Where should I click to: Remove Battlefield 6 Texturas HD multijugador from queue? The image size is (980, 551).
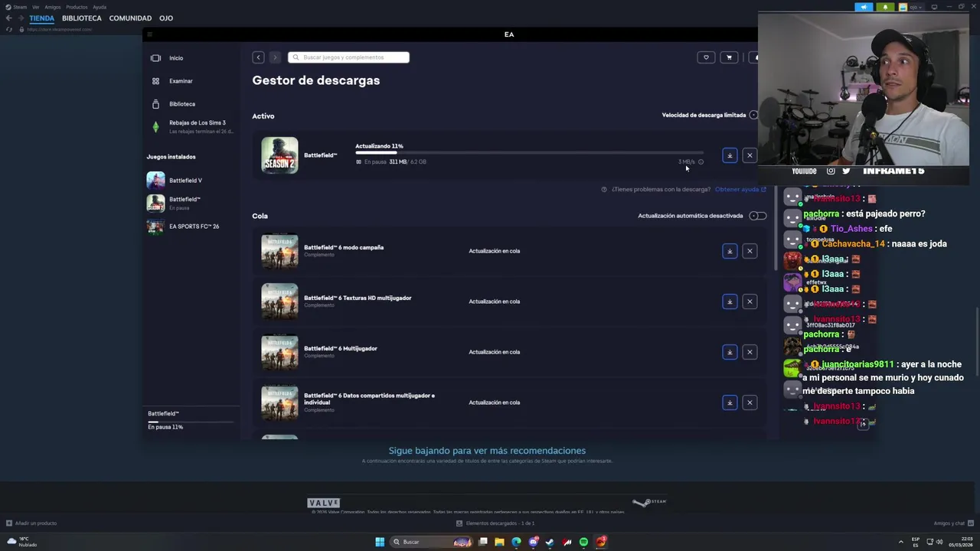pyautogui.click(x=750, y=302)
